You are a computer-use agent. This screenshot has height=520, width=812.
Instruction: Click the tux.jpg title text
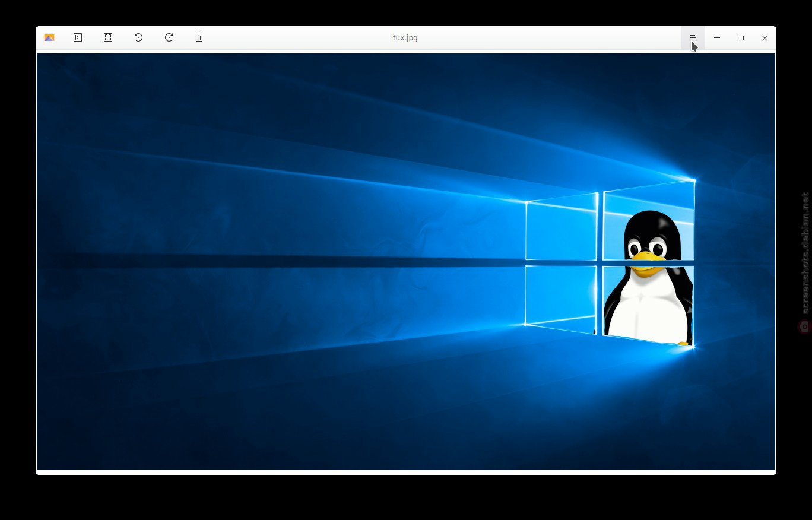(405, 37)
